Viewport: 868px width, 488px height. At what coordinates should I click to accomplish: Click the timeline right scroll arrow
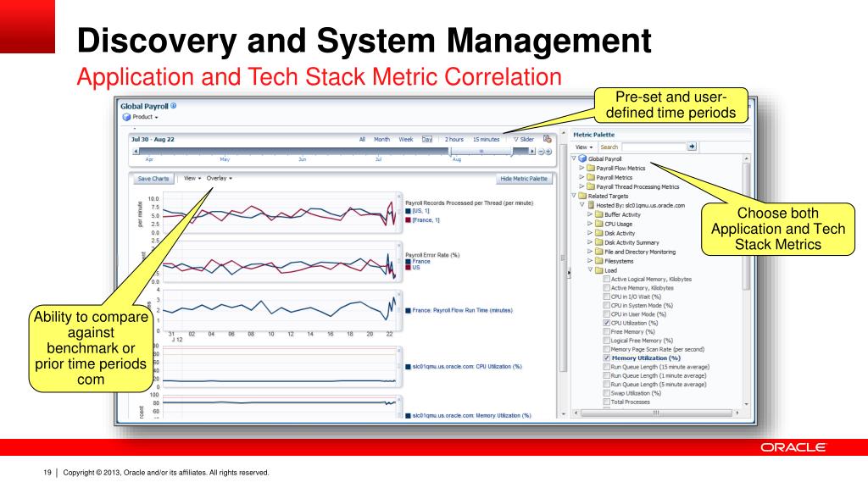point(532,152)
